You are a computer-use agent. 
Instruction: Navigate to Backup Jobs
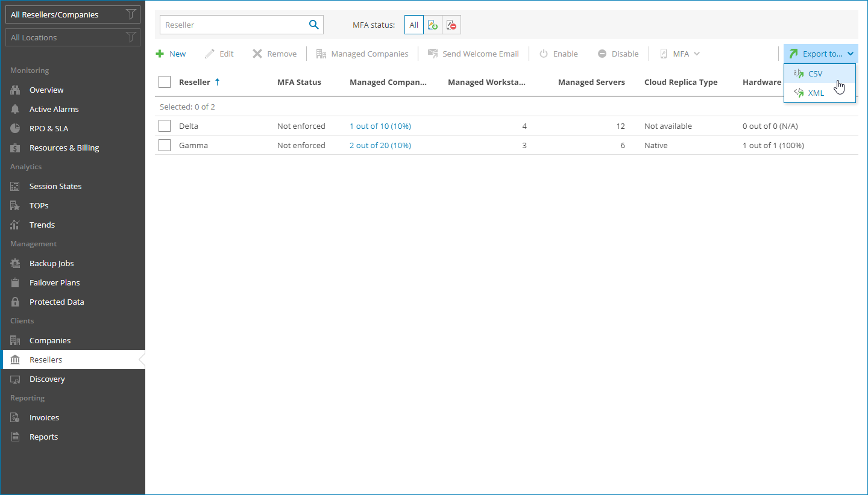[73, 263]
